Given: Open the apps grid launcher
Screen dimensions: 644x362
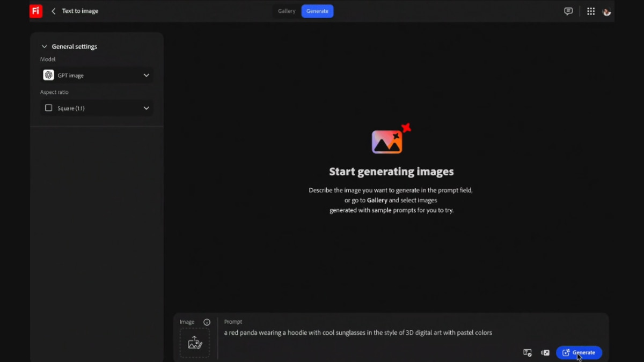Looking at the screenshot, I should coord(591,11).
